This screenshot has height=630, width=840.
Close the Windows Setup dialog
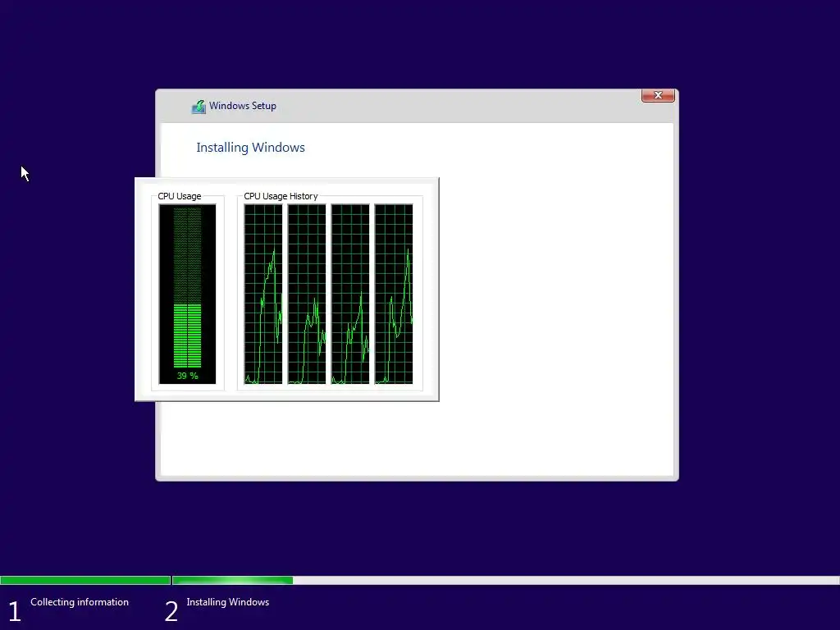click(658, 95)
